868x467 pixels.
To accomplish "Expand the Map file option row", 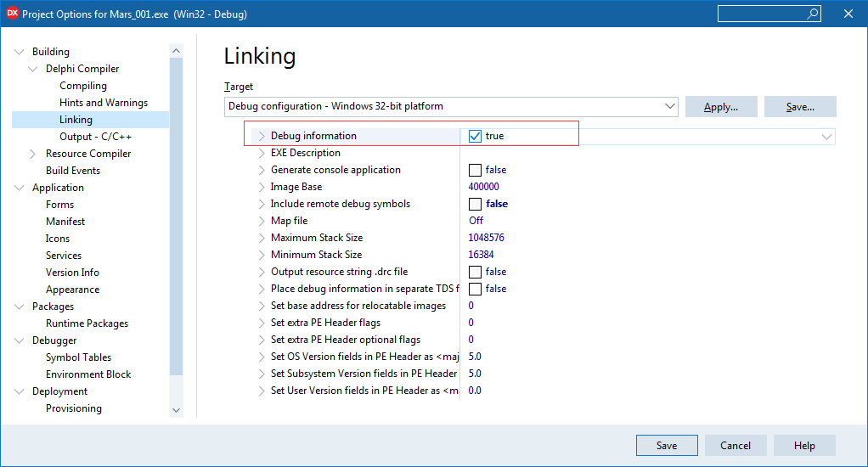I will [262, 222].
